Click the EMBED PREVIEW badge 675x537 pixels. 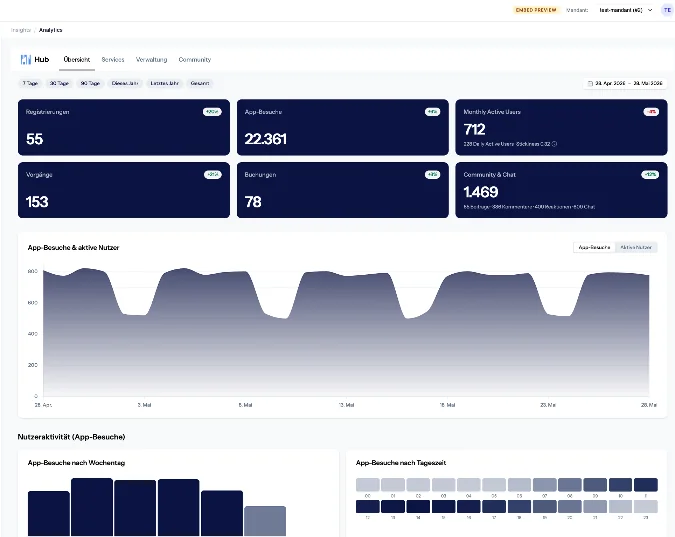(536, 10)
